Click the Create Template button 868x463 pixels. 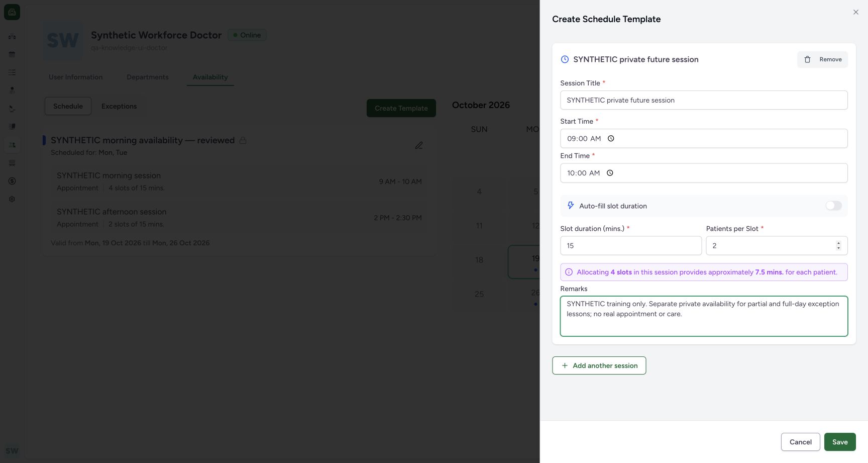[x=401, y=108]
